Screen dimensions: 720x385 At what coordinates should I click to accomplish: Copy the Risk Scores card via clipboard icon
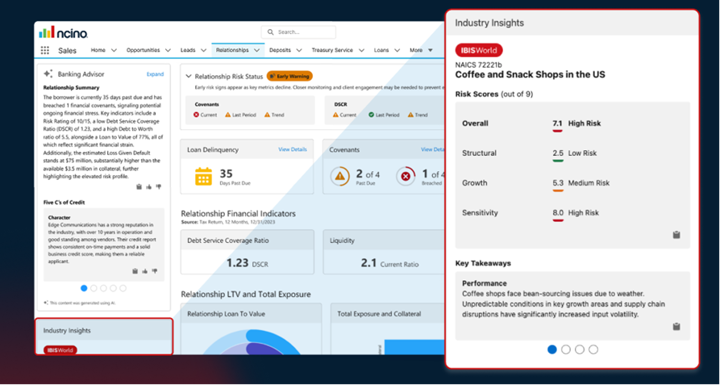[x=676, y=235]
